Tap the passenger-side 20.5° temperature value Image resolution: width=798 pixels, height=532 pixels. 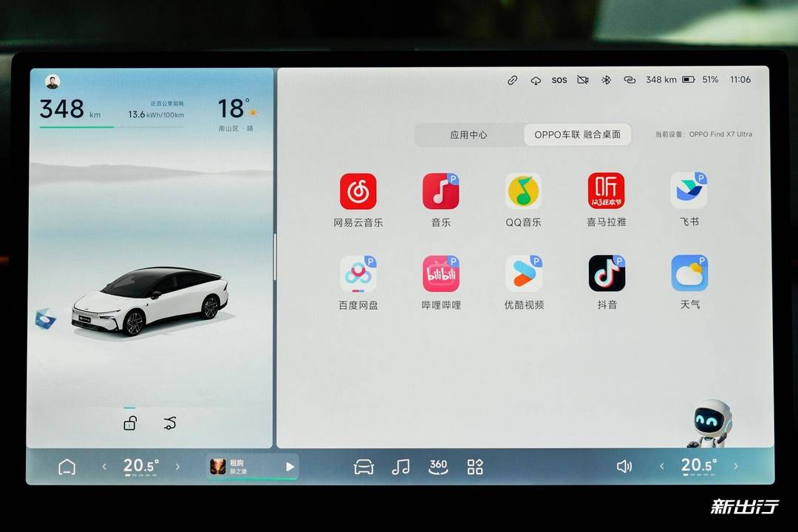[x=699, y=465]
